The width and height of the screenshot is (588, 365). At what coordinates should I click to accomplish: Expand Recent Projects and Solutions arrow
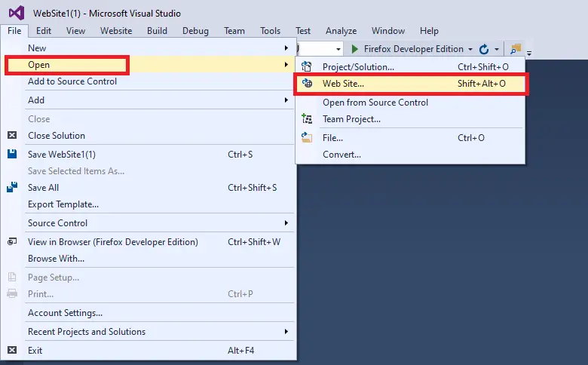286,331
